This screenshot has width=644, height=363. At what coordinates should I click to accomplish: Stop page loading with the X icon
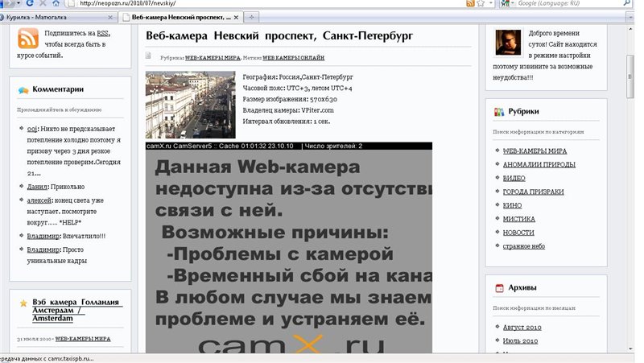[x=43, y=3]
